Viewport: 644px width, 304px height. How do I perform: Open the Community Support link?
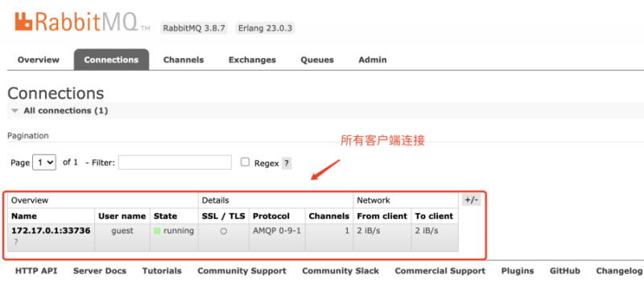point(242,271)
